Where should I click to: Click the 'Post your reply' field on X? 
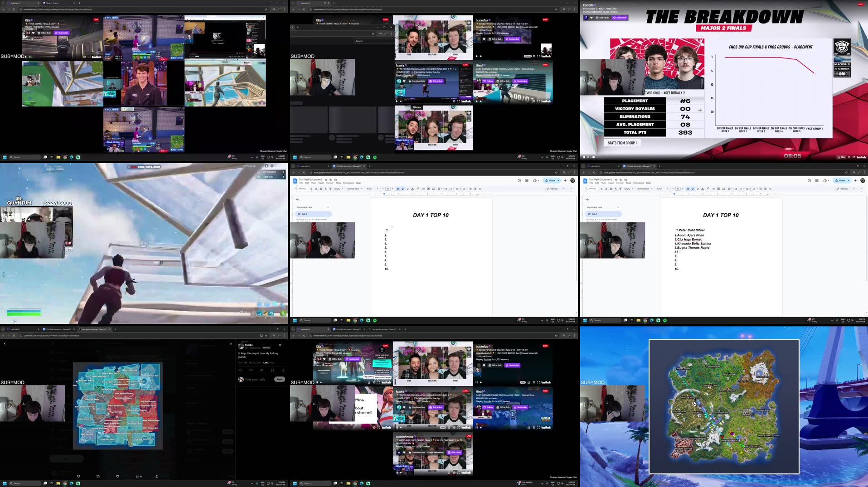coord(255,379)
